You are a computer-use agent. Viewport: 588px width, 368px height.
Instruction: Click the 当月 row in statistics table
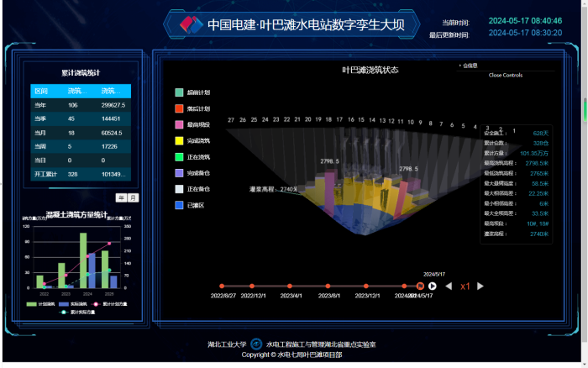(x=81, y=133)
